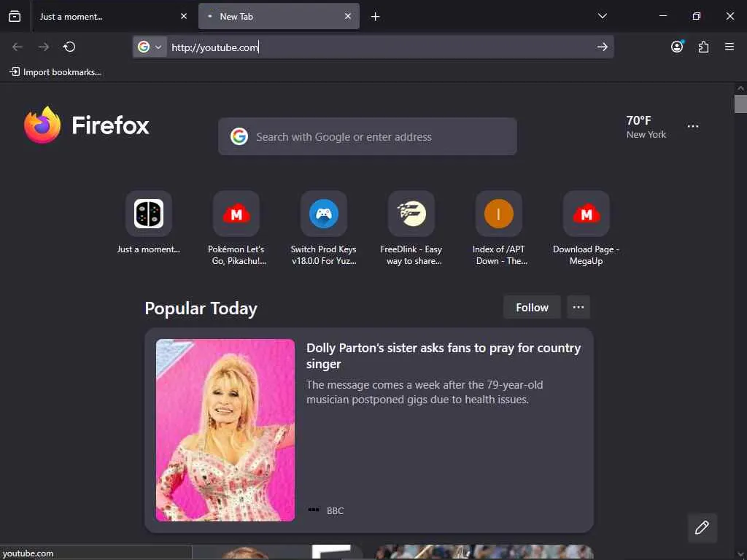Switch to the 'Just a moment...' tab
The height and width of the screenshot is (560, 747).
[112, 16]
